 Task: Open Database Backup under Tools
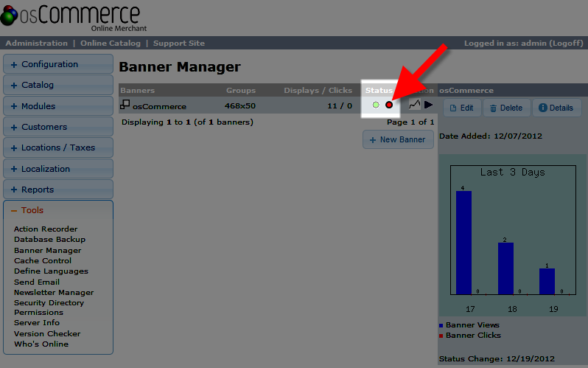(x=49, y=240)
